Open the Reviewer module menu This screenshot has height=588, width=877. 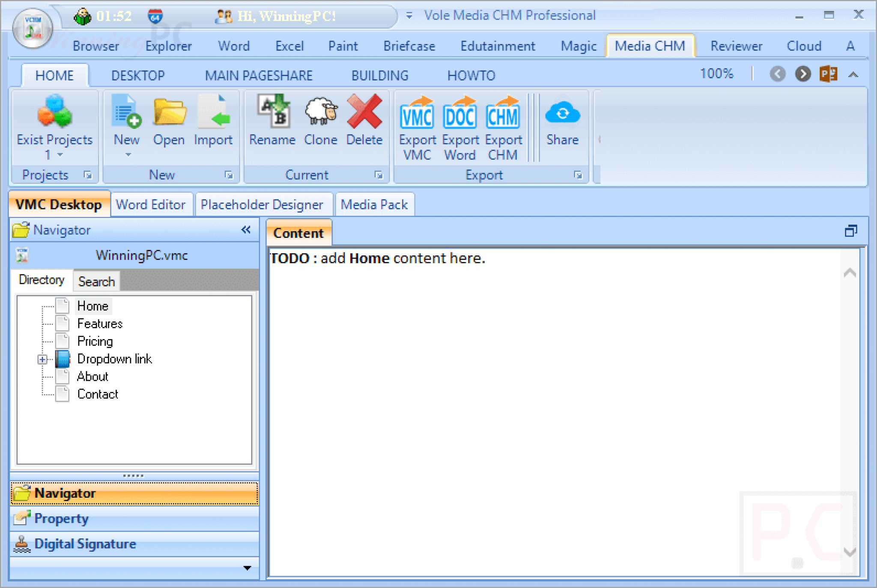[736, 46]
